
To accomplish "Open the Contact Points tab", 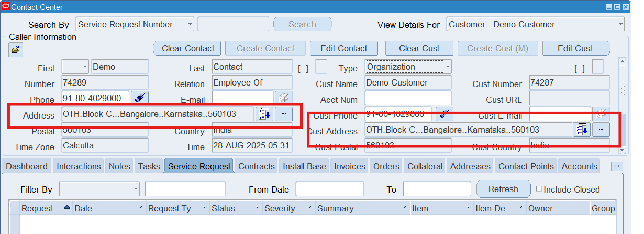I will coord(526,166).
